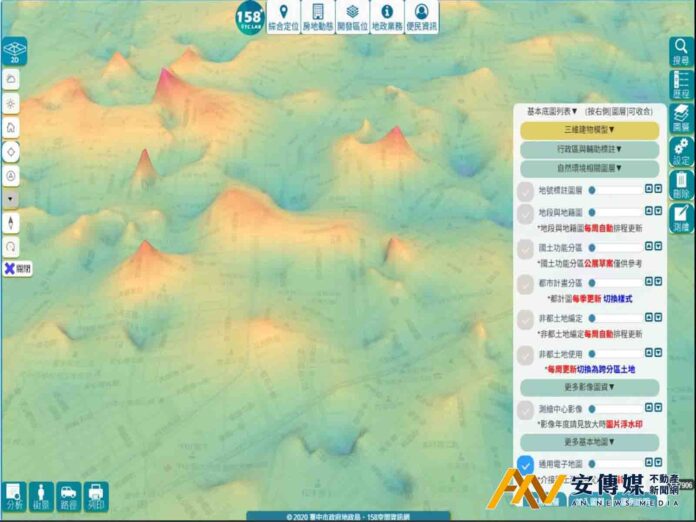Image resolution: width=696 pixels, height=522 pixels.
Task: Open the 便民資訊 menu
Action: click(422, 17)
